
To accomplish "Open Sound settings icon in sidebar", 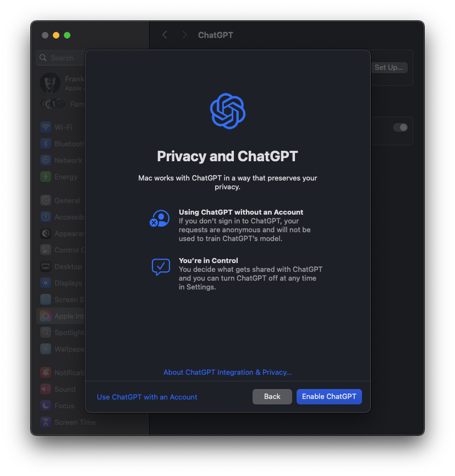I will click(x=46, y=389).
